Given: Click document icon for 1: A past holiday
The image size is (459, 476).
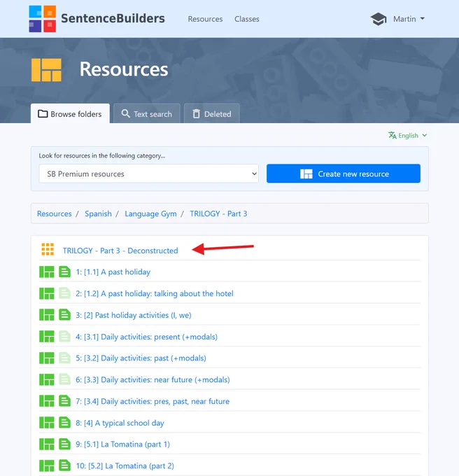Looking at the screenshot, I should click(64, 272).
